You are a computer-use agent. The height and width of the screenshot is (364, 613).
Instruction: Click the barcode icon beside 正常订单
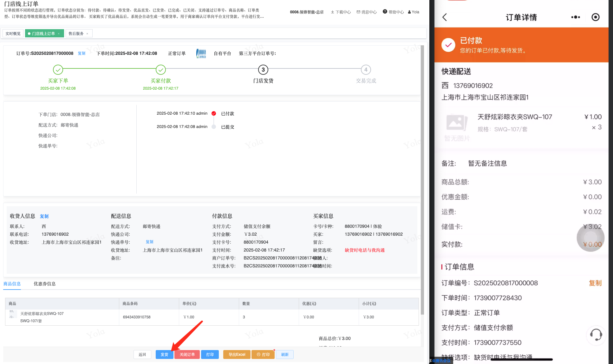tap(201, 53)
